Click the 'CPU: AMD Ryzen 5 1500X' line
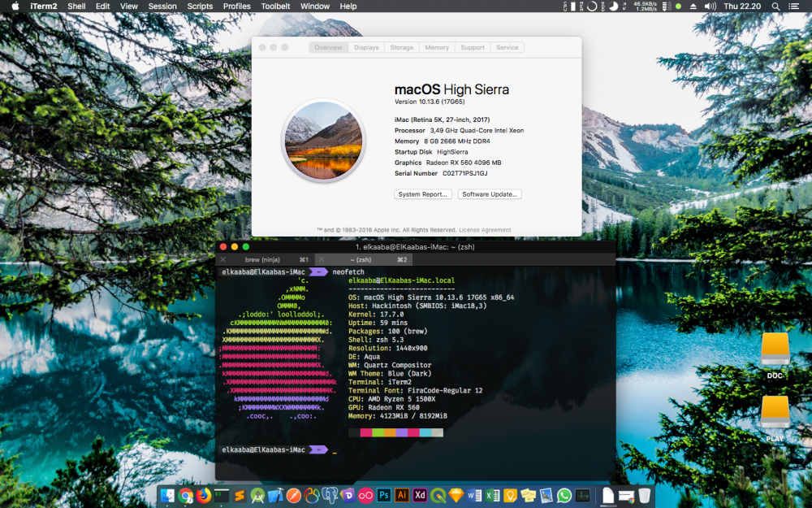The image size is (812, 508). pos(391,399)
